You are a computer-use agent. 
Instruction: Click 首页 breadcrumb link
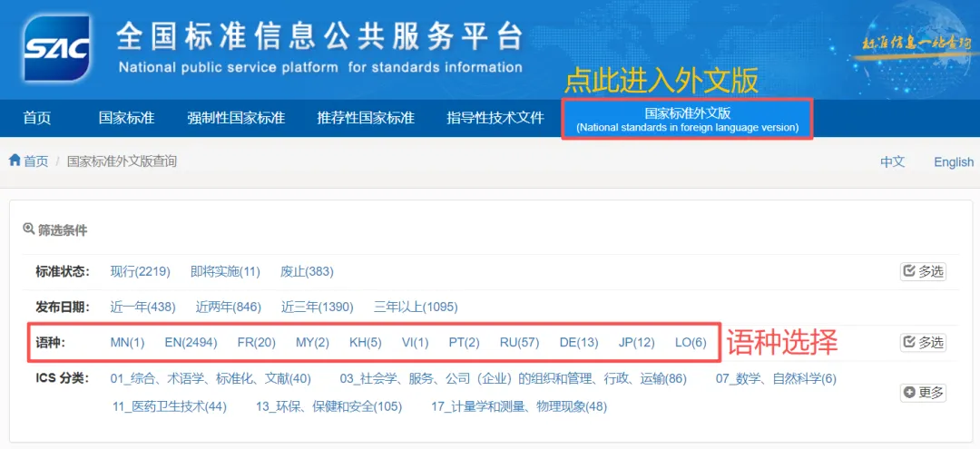tap(36, 161)
